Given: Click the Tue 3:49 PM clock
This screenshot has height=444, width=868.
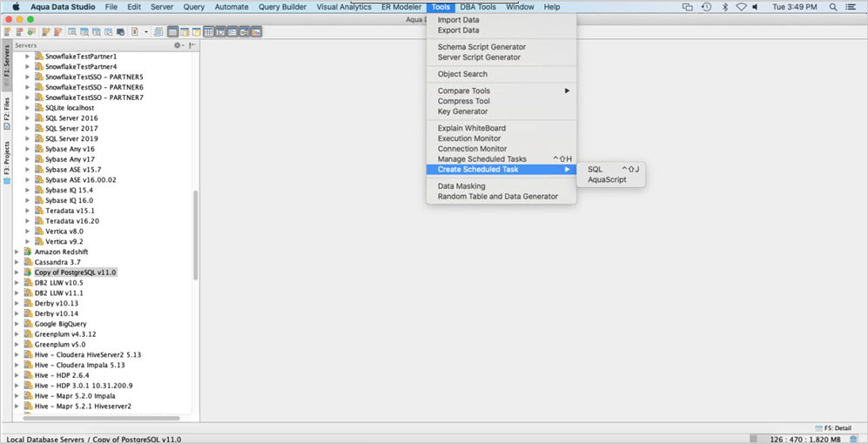Looking at the screenshot, I should 794,7.
